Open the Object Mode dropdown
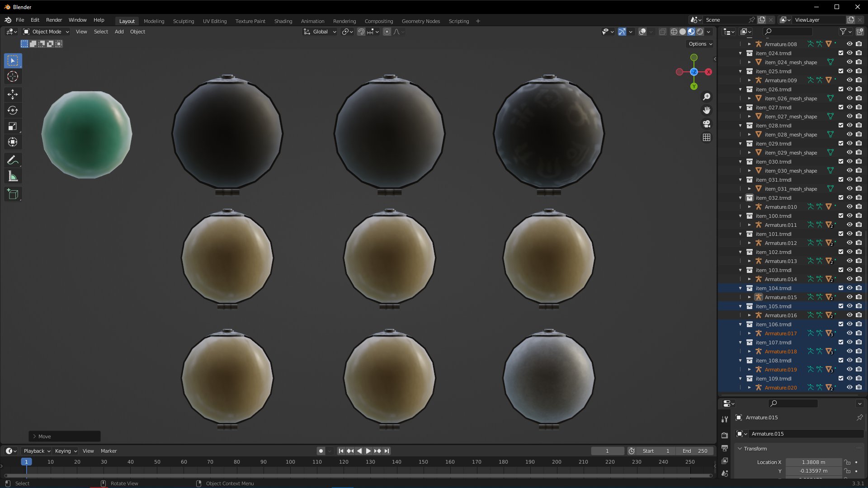The width and height of the screenshot is (868, 488). point(46,32)
